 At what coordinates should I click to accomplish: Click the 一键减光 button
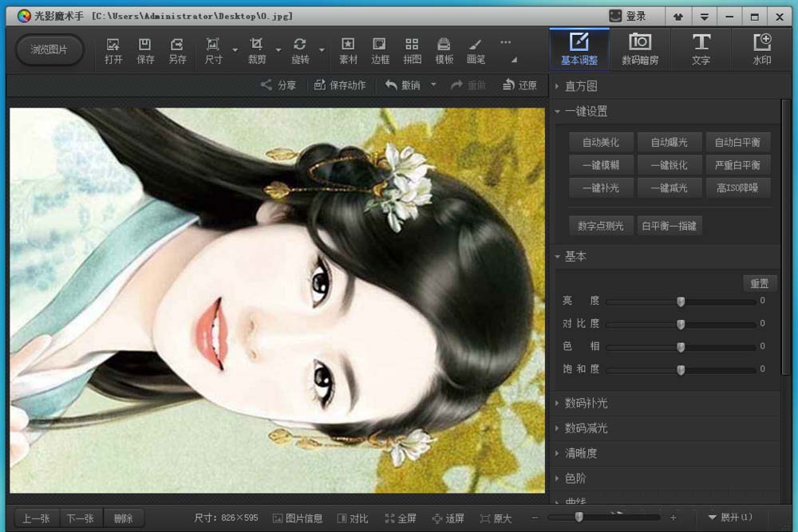(x=670, y=188)
